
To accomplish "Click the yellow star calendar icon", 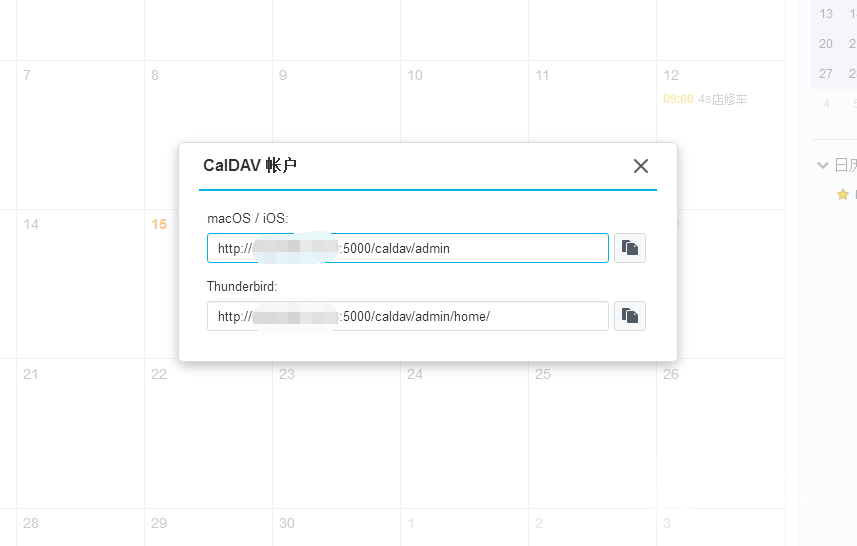I will click(843, 194).
